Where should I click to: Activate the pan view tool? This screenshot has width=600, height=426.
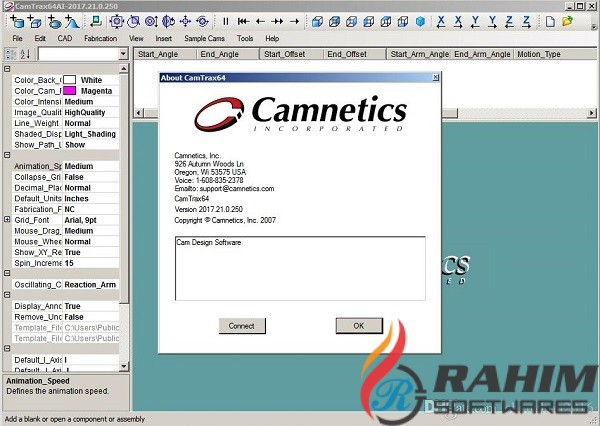185,21
